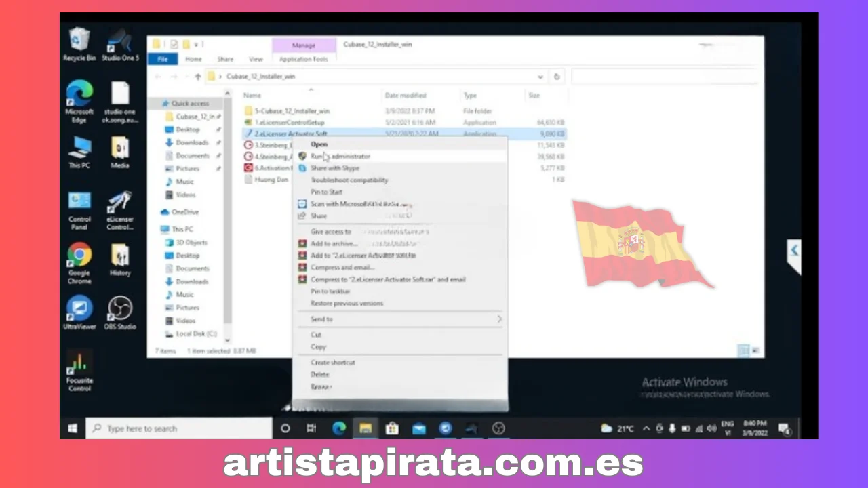Open the Microsoft Edge desktop shortcut
Image resolution: width=868 pixels, height=488 pixels.
pyautogui.click(x=79, y=102)
